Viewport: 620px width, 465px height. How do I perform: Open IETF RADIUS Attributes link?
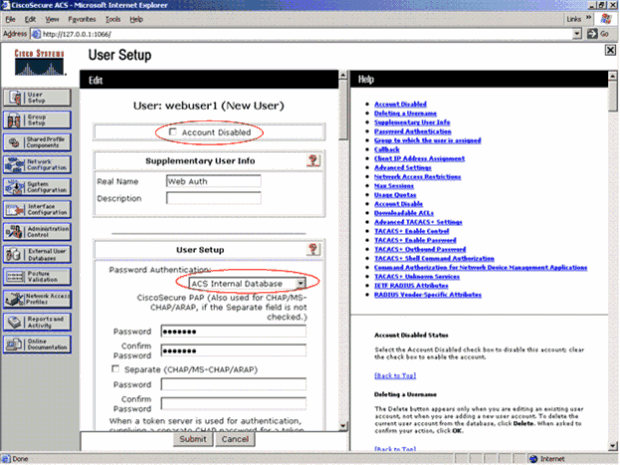(x=411, y=285)
